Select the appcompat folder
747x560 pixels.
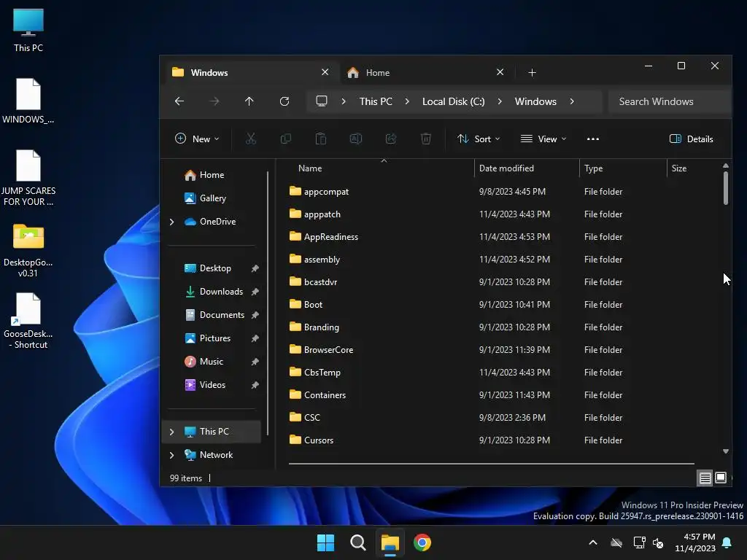tap(326, 192)
